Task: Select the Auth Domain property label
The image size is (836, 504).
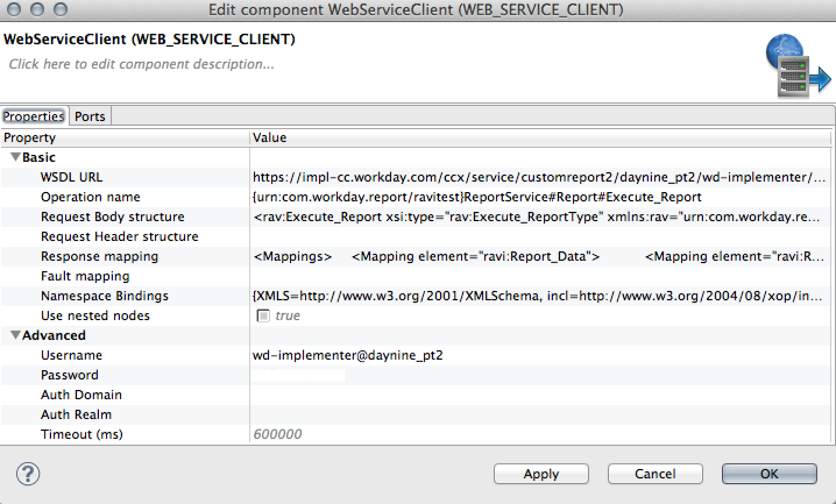Action: 82,395
